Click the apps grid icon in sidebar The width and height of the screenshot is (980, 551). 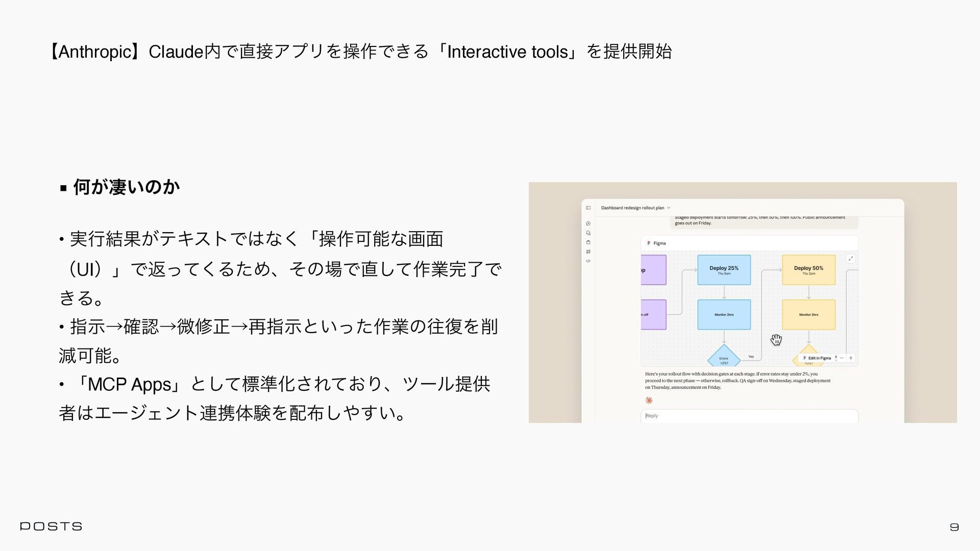tap(588, 252)
